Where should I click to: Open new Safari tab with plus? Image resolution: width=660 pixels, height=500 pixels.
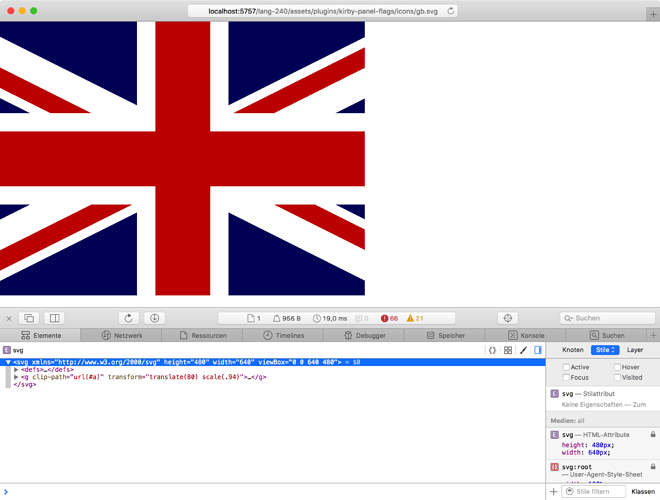click(x=653, y=14)
